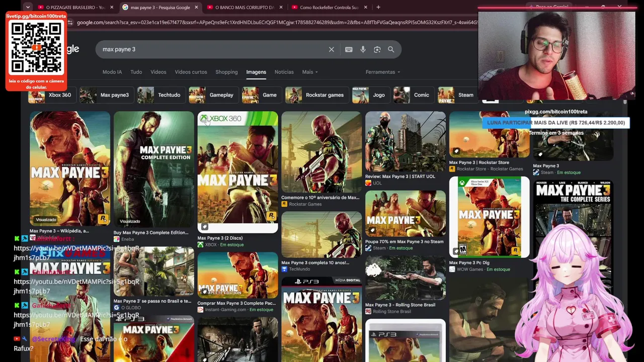Click the 'Eneba' source name
The width and height of the screenshot is (644, 362).
(128, 239)
